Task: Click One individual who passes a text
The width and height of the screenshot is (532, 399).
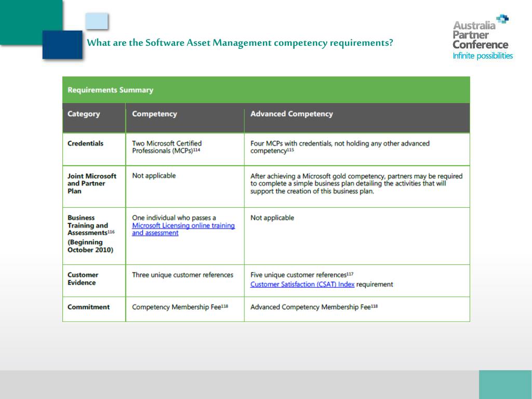Action: pyautogui.click(x=174, y=218)
